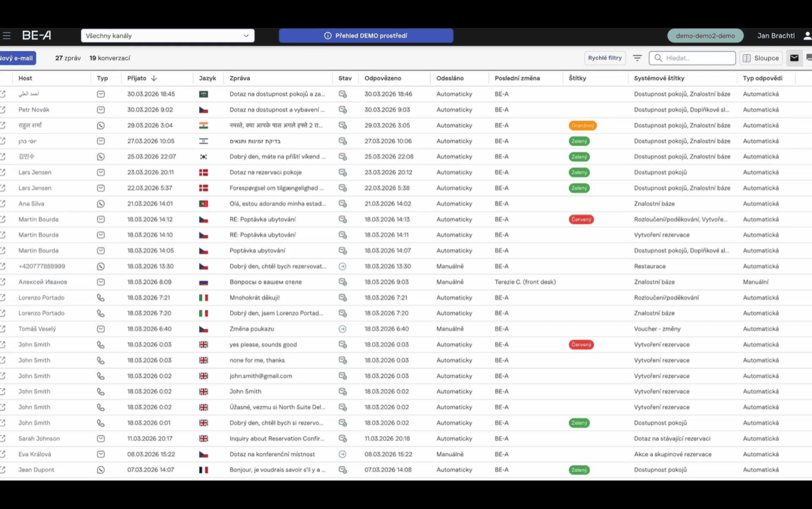Image resolution: width=812 pixels, height=509 pixels.
Task: Click the 'Voucher - změny' system tag cell
Action: tap(659, 329)
